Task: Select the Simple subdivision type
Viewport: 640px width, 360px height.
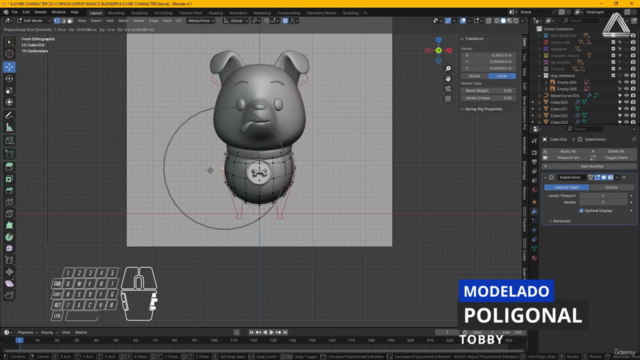Action: tap(611, 187)
